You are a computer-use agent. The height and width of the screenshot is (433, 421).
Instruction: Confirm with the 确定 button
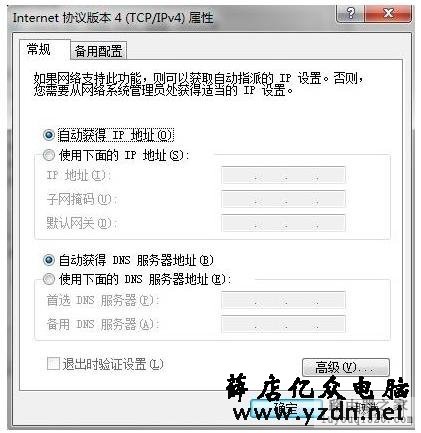click(x=286, y=408)
